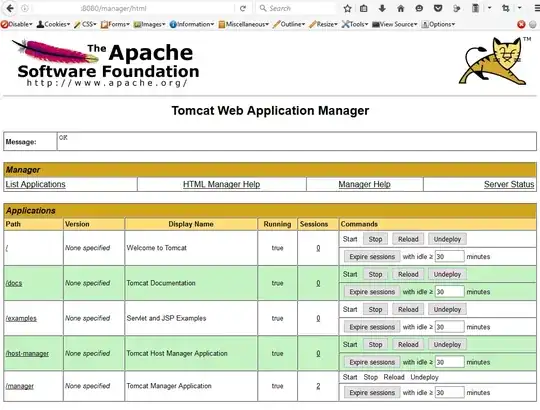Open the View Source dropdown
Screen dimensions: 540x410
point(395,24)
